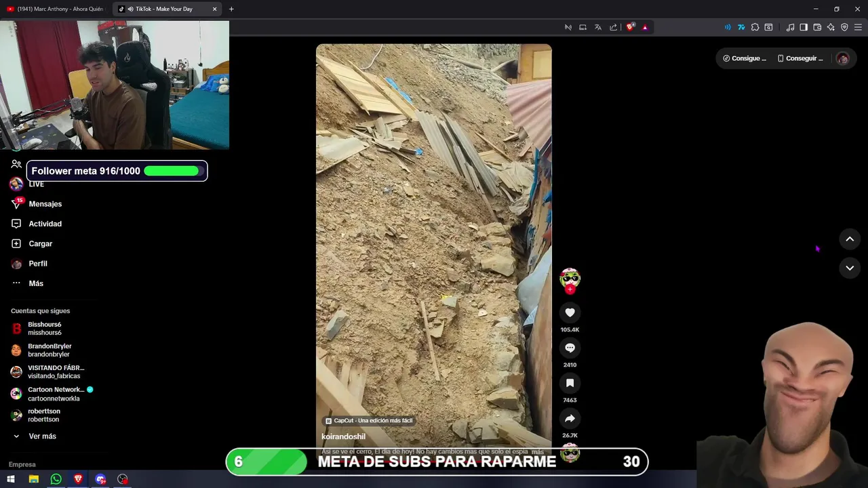Viewport: 868px width, 488px height.
Task: Click the Consigue button in the top bar
Action: click(745, 58)
